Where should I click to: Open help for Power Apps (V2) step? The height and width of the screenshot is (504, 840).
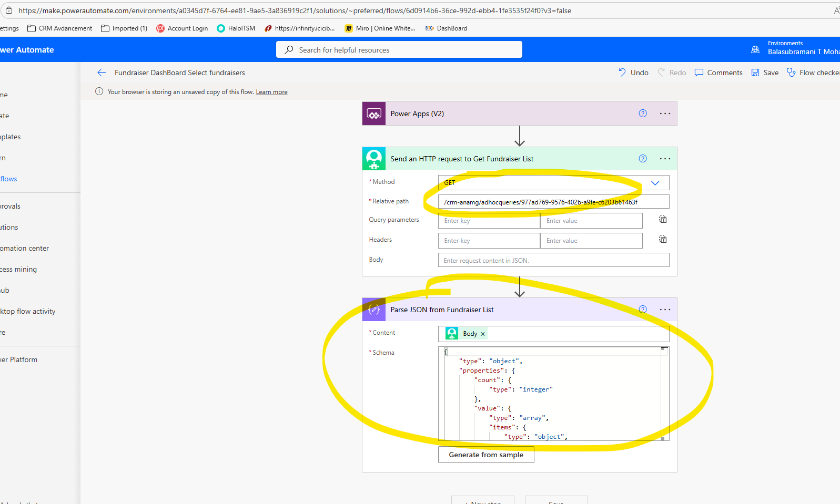click(643, 114)
